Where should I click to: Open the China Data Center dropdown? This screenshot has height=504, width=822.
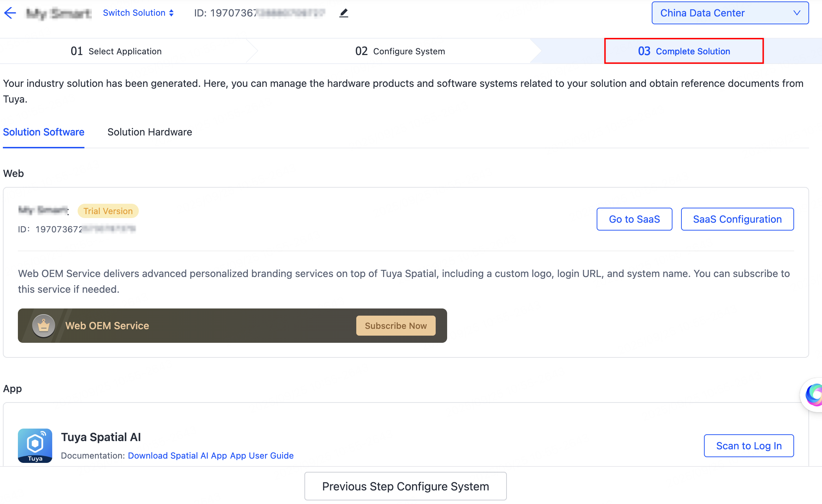pyautogui.click(x=730, y=13)
